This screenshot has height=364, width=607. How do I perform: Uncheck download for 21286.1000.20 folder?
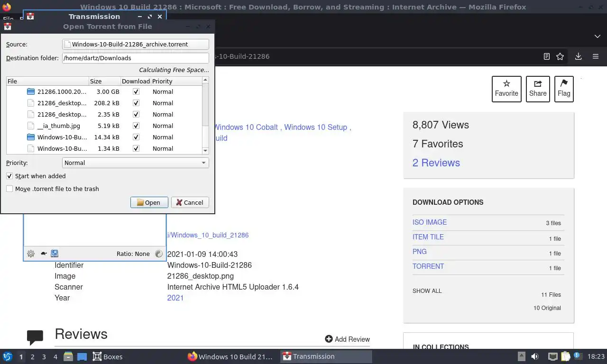click(136, 91)
